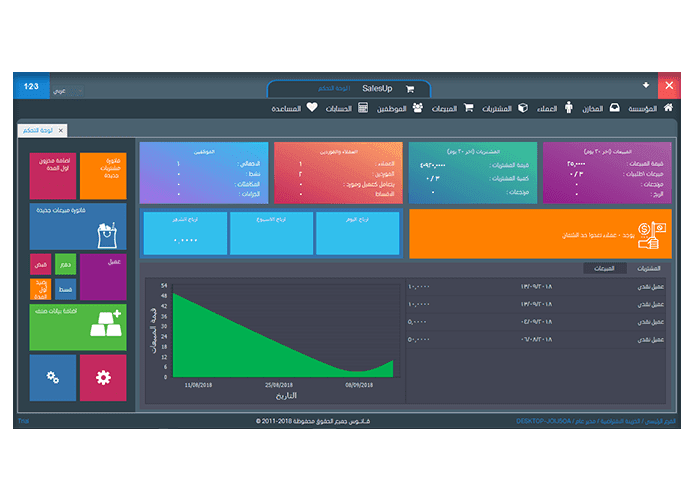Open the الموظفين people group icon

(417, 108)
